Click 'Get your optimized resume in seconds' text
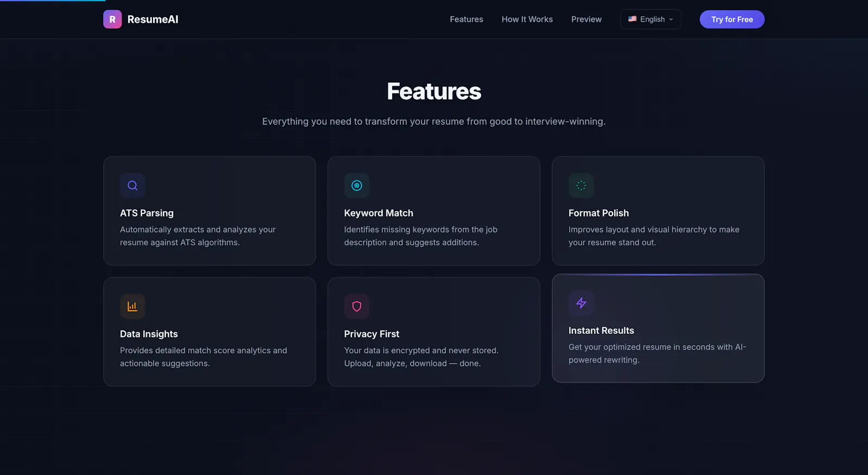Screen dimensions: 868x475 point(658,353)
